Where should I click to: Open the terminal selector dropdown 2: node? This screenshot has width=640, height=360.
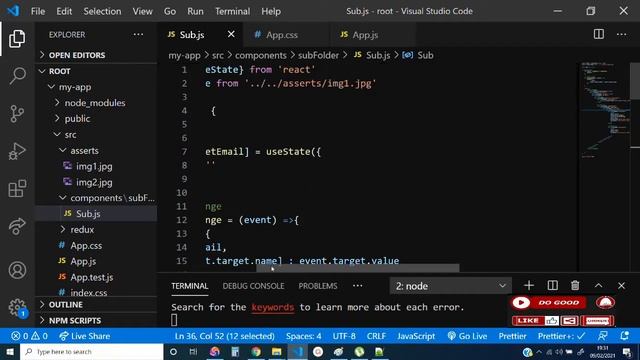coord(450,286)
